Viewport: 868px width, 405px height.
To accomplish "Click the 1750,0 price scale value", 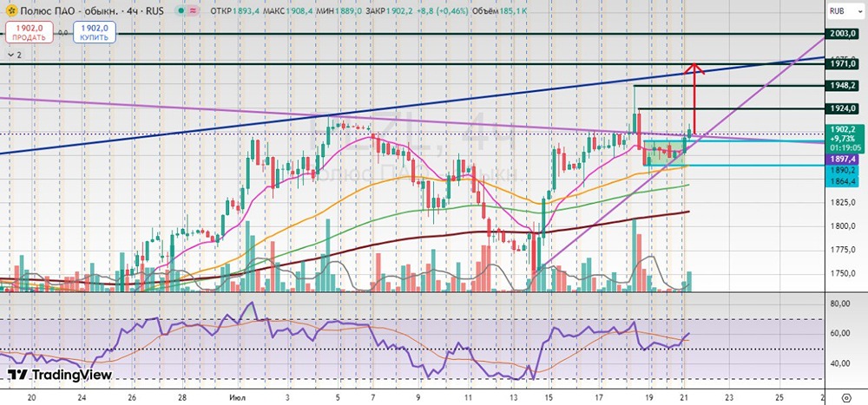I will click(x=843, y=274).
